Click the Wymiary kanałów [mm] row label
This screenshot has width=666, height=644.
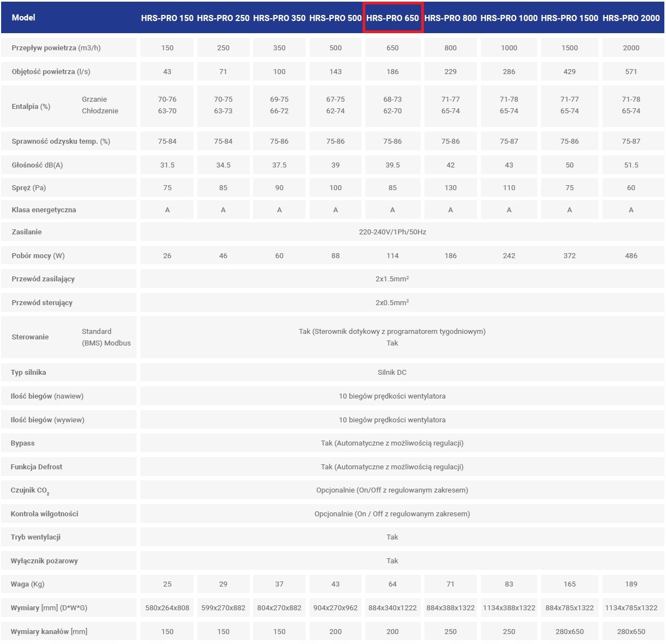tap(49, 632)
